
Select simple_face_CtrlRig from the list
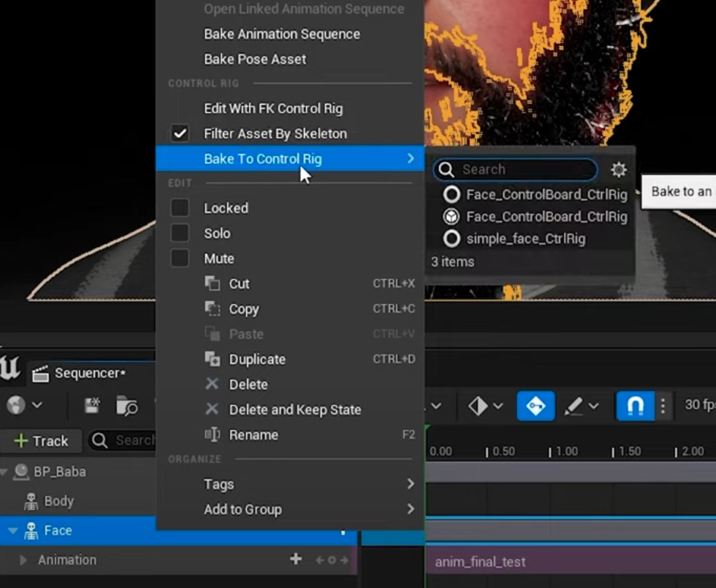click(525, 239)
